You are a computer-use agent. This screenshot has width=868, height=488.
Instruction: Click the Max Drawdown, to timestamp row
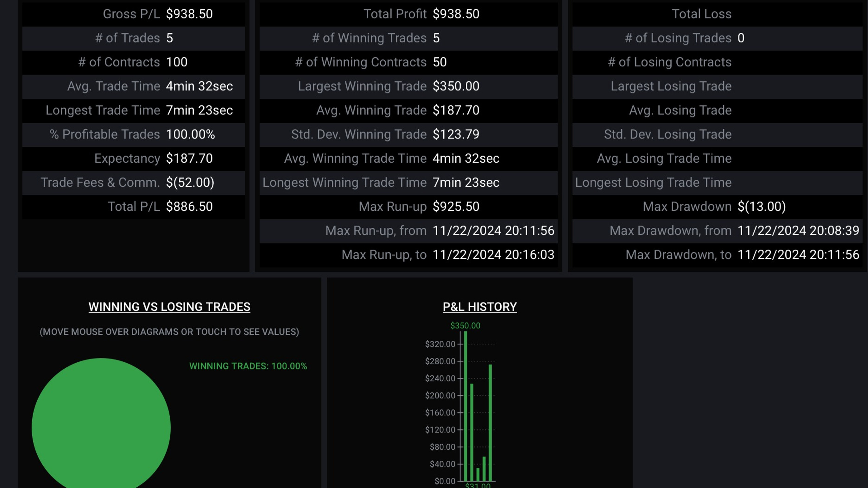(x=717, y=255)
